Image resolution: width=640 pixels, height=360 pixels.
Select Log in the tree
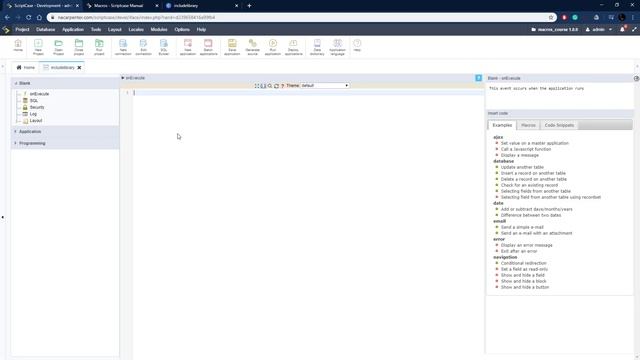[x=33, y=114]
